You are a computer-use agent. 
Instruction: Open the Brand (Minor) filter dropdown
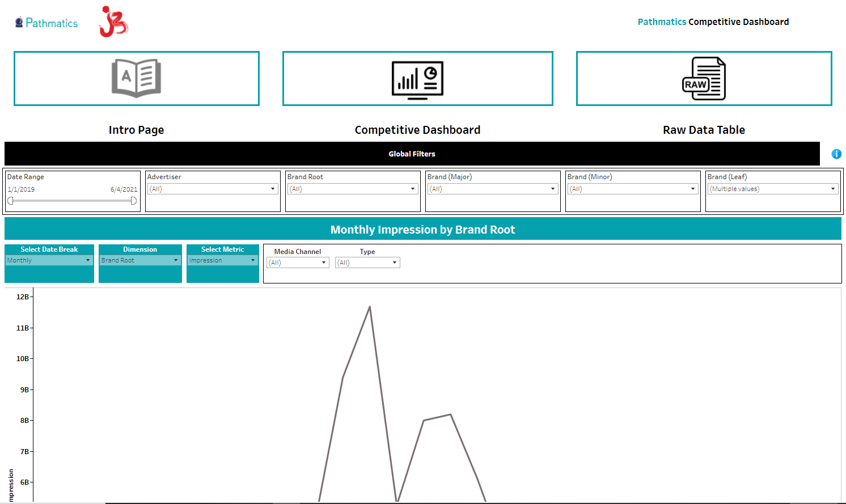[633, 189]
